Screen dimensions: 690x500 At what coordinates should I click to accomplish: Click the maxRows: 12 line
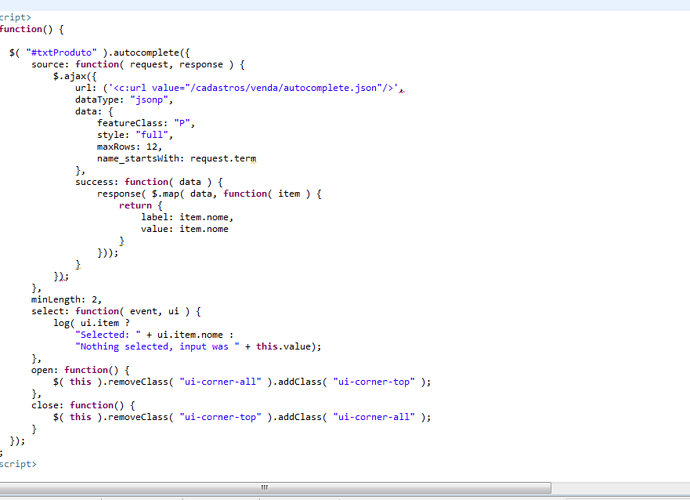pyautogui.click(x=130, y=147)
